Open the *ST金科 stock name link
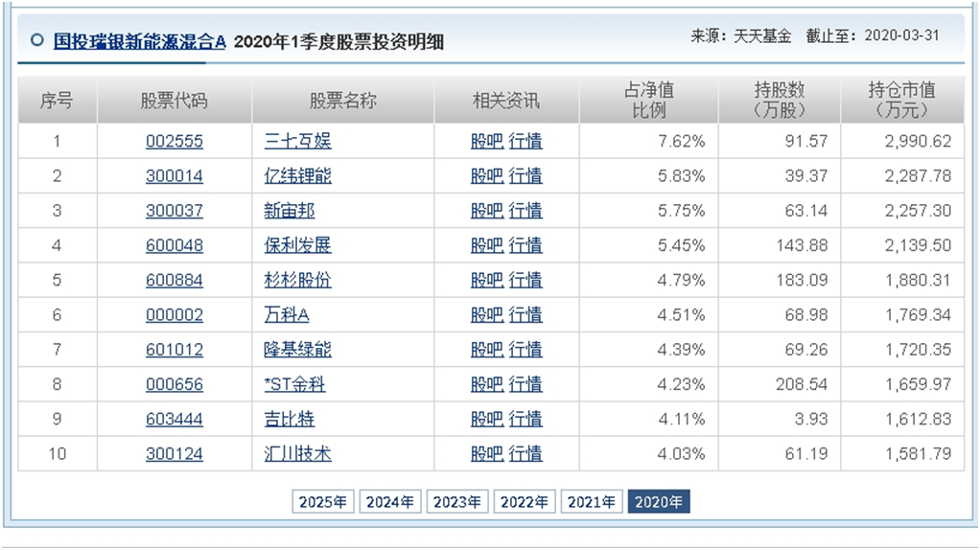The width and height of the screenshot is (980, 550). tap(294, 384)
